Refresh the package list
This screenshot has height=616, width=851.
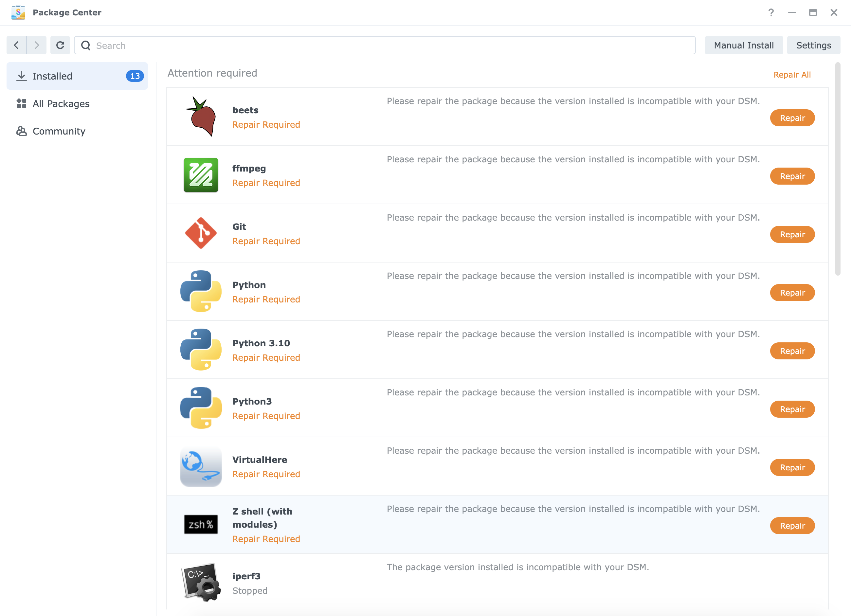pyautogui.click(x=61, y=45)
